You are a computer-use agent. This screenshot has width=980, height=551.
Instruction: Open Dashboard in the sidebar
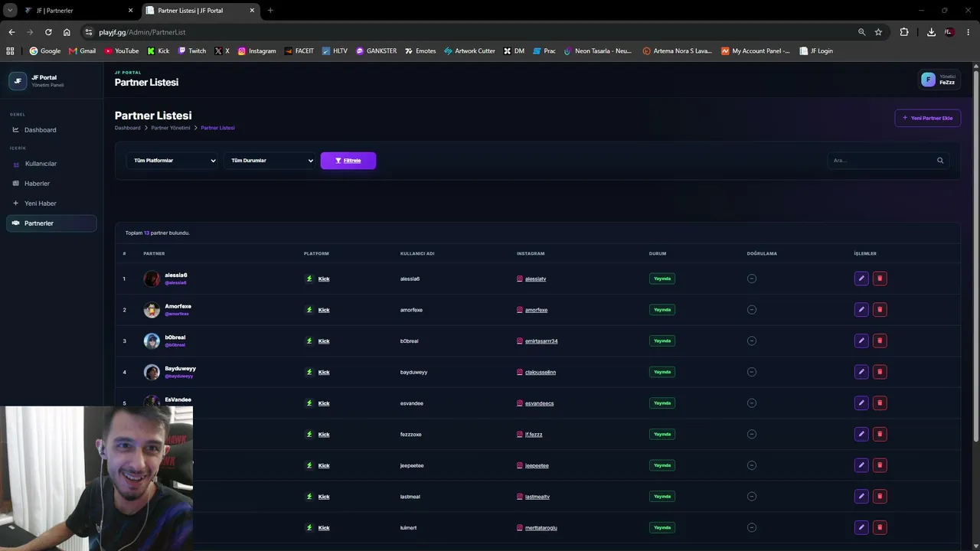tap(51, 130)
